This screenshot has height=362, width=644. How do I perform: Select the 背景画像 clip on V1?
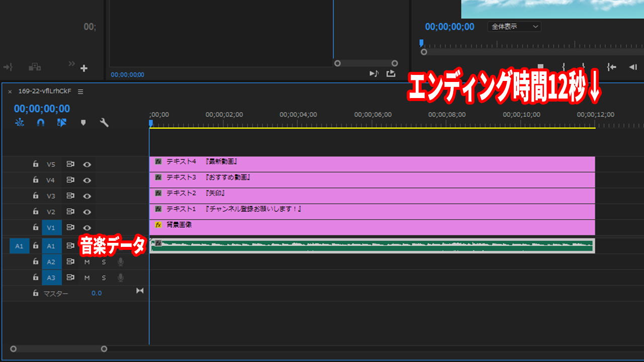coord(372,227)
